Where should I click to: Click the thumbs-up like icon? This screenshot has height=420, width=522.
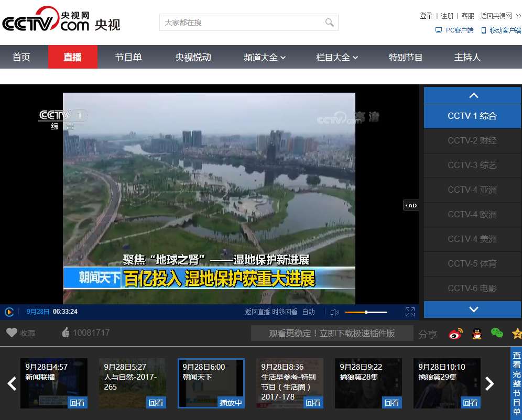[66, 333]
